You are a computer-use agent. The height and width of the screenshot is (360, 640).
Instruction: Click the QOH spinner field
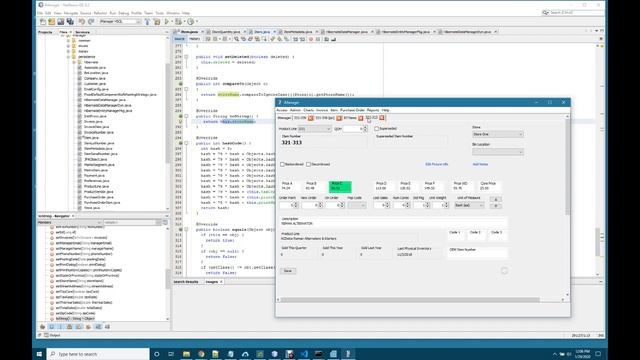coord(355,129)
